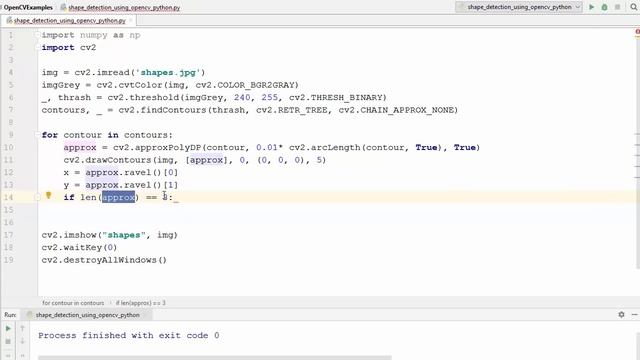Click the 'Run:' label of the tool window

click(10, 315)
